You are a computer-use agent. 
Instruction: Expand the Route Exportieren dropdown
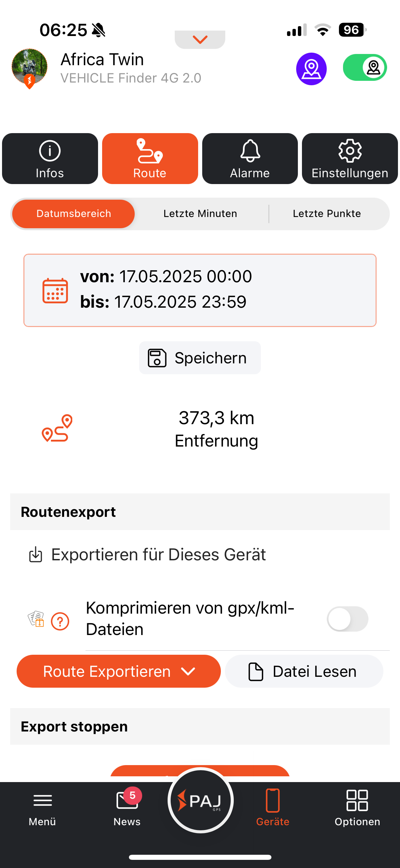(118, 671)
